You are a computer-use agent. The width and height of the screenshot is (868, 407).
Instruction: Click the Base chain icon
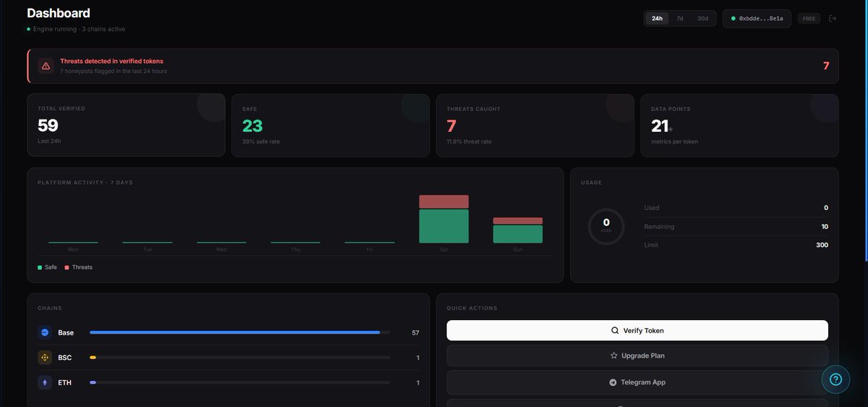45,332
